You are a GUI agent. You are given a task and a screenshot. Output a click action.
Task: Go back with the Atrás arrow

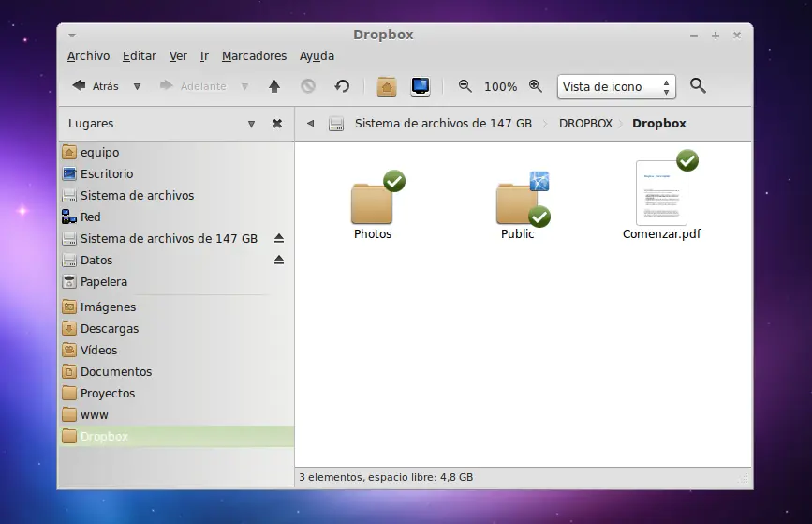tap(95, 86)
